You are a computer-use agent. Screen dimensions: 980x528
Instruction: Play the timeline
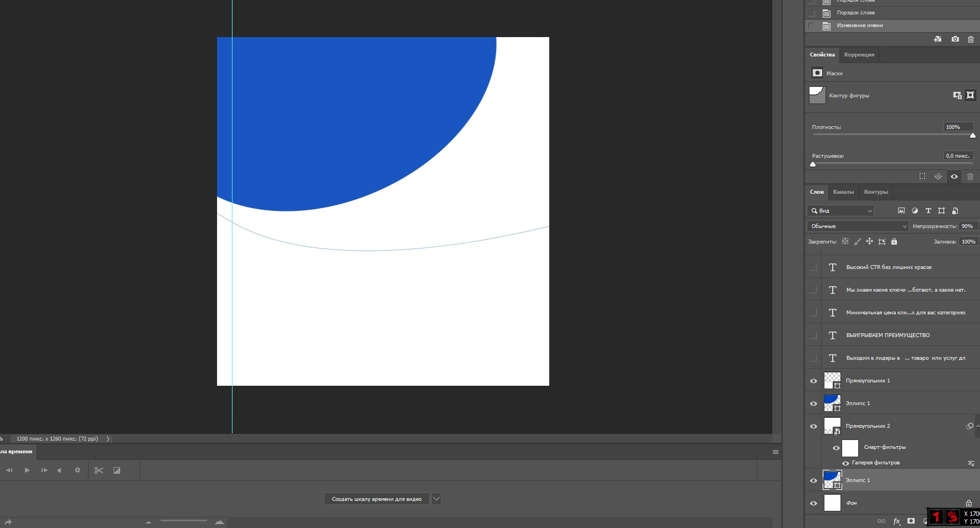click(x=27, y=470)
